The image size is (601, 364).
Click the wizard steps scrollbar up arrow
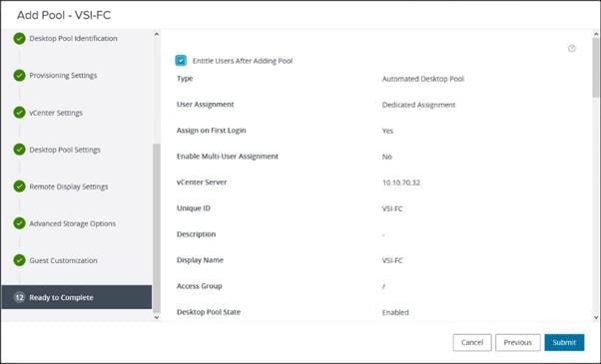pos(156,35)
